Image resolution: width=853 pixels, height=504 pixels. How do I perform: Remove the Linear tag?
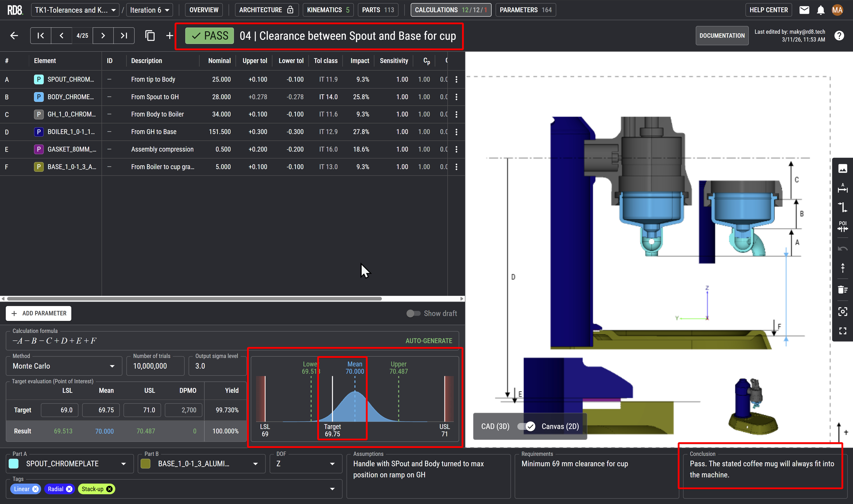coord(35,489)
